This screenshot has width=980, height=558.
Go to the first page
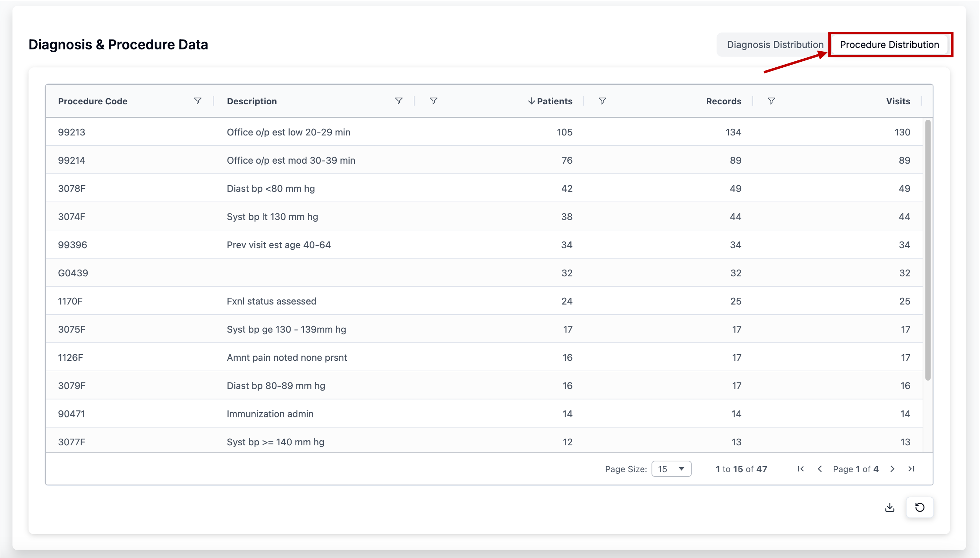pyautogui.click(x=801, y=469)
